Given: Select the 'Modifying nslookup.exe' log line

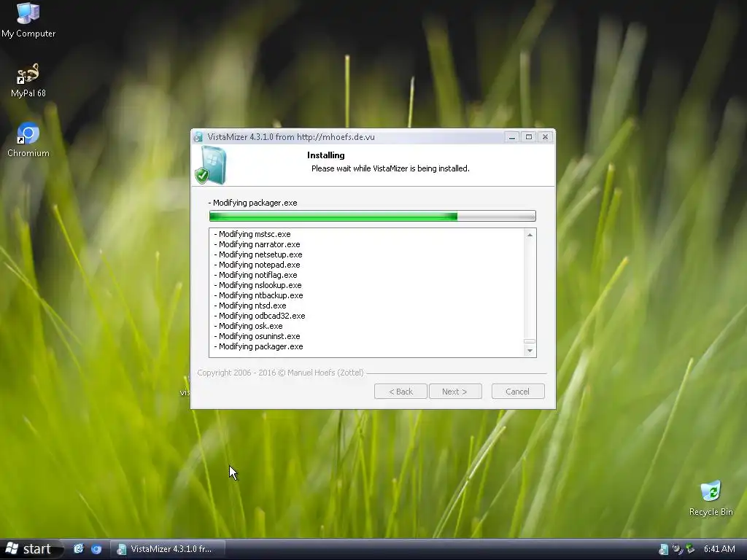Looking at the screenshot, I should 258,285.
